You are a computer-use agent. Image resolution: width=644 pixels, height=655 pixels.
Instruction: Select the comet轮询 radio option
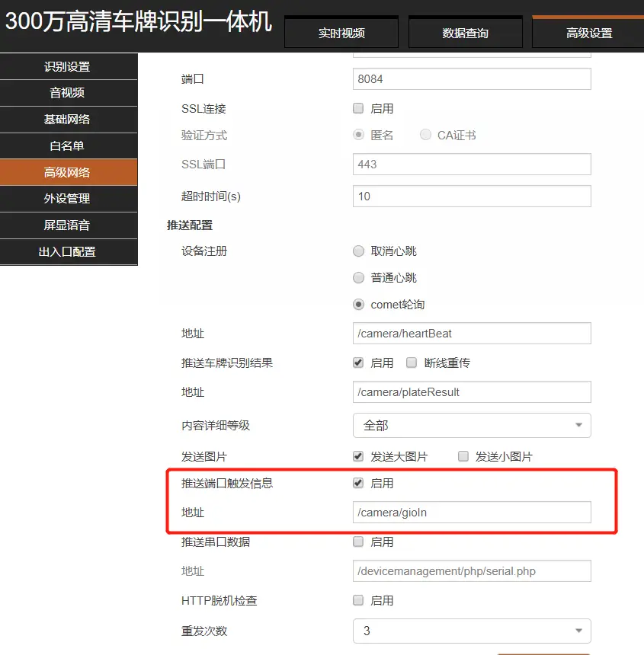(358, 305)
